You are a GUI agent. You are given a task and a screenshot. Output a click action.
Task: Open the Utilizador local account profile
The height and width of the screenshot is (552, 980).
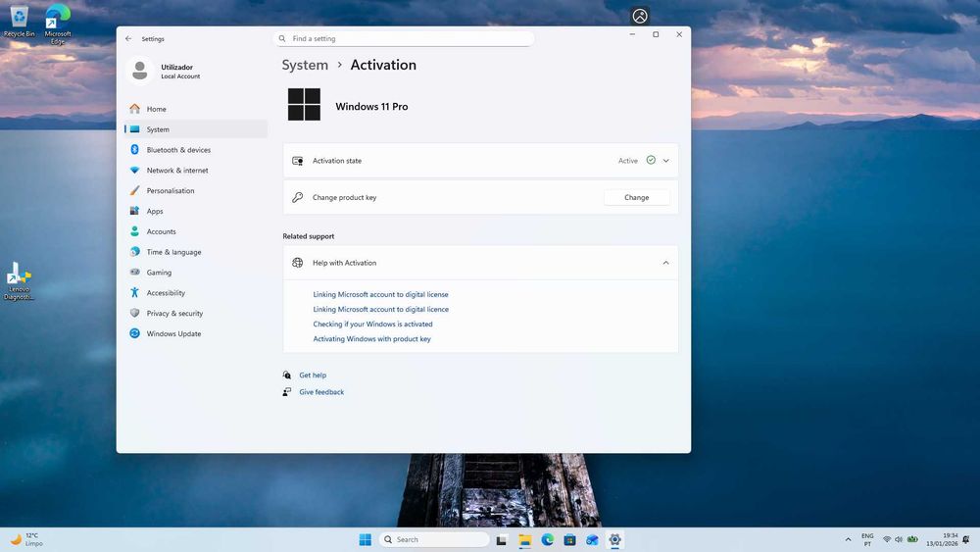(x=164, y=72)
